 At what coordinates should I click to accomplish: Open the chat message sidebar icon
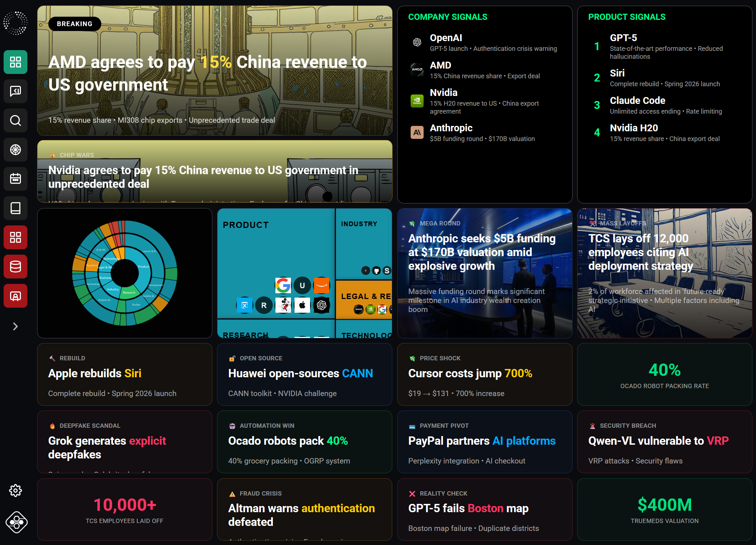pos(16,91)
